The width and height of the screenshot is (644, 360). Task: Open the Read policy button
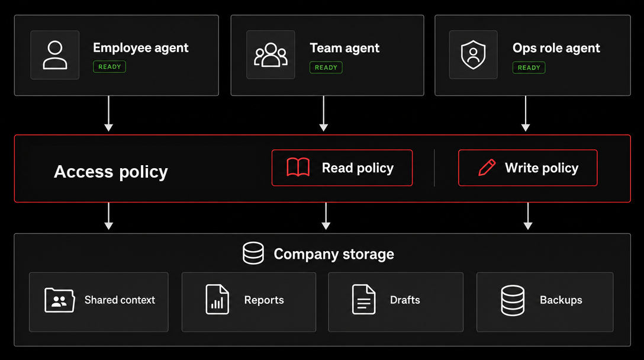click(x=342, y=168)
